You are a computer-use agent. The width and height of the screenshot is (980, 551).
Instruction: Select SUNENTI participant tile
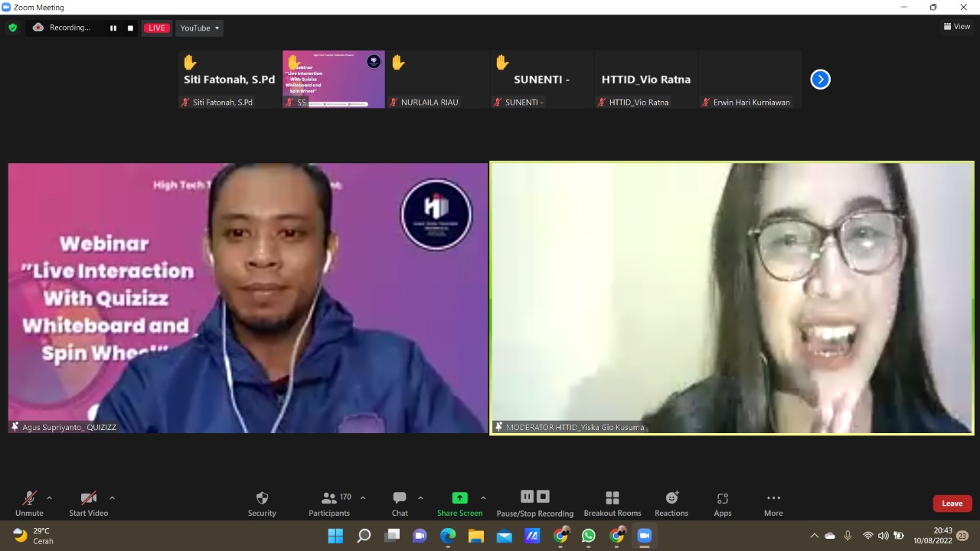point(542,79)
